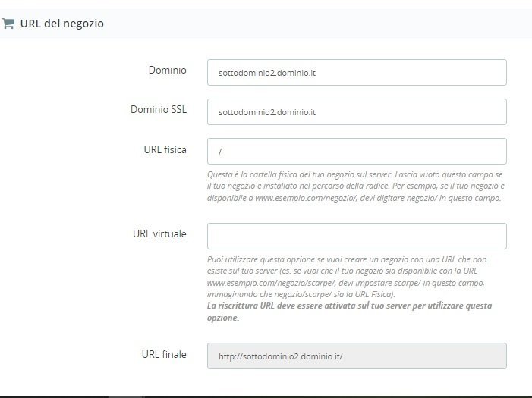
Task: Place cursor in URL fisica field
Action: coord(357,152)
